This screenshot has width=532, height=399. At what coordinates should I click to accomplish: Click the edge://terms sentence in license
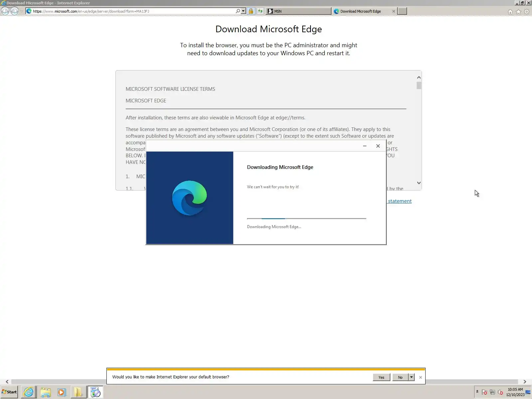click(x=215, y=118)
